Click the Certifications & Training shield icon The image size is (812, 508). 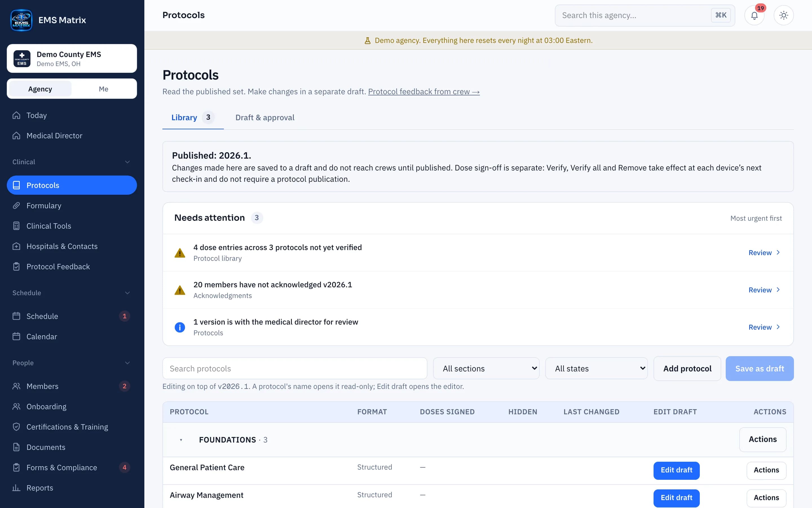(16, 427)
